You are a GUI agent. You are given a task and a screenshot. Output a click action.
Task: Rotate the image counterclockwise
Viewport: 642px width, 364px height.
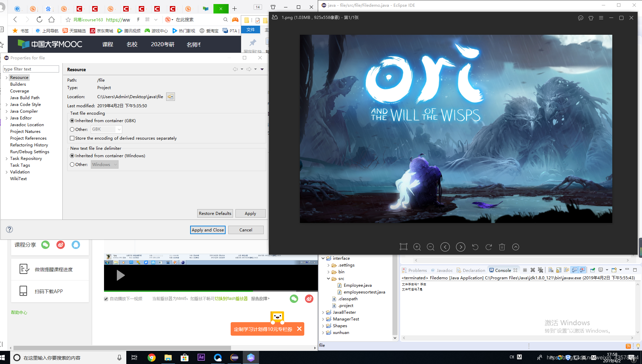pos(475,247)
